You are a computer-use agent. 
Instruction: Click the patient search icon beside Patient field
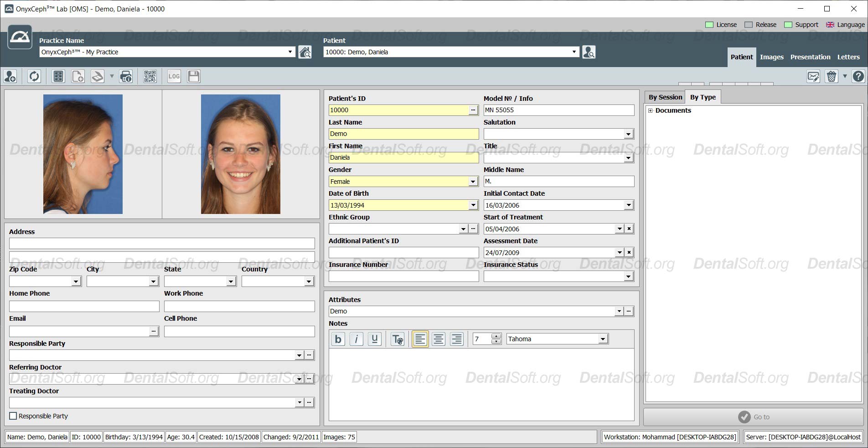589,52
